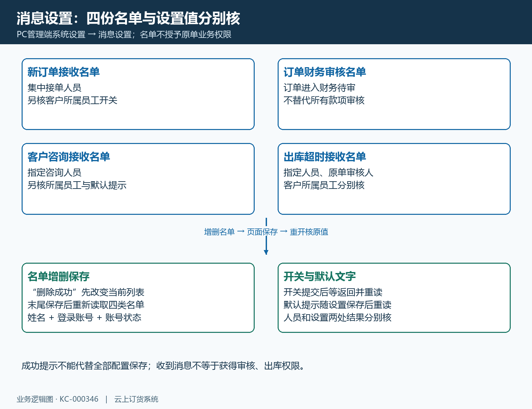
Task: Click the line 指定咨询人员
Action: pyautogui.click(x=55, y=173)
